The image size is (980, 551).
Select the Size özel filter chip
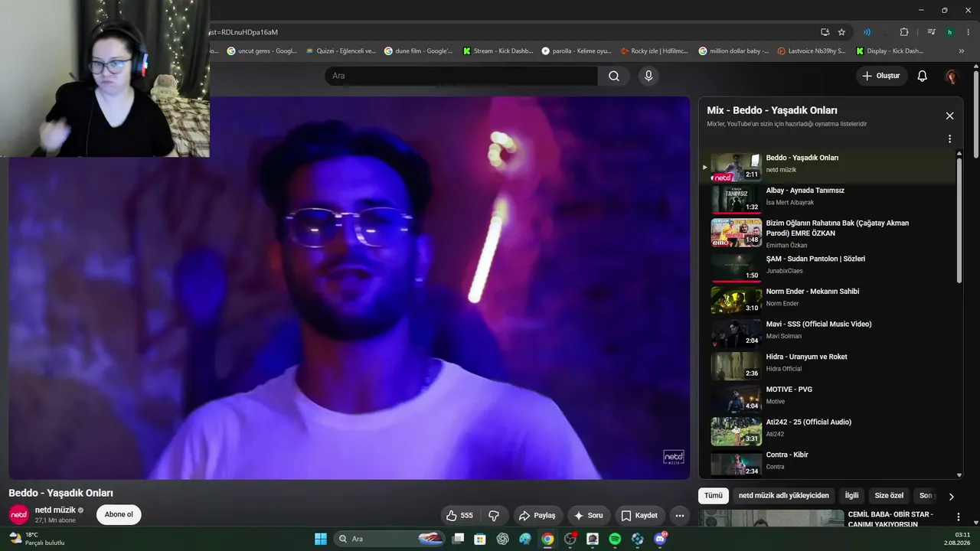tap(889, 496)
